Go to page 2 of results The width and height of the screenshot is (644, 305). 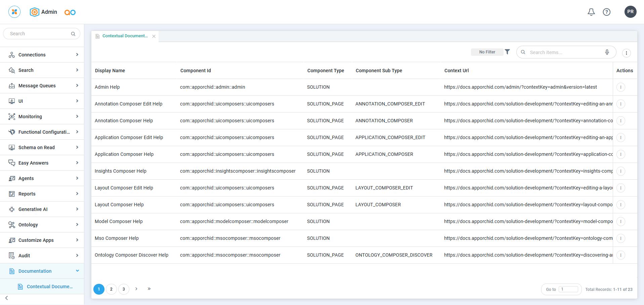click(x=111, y=289)
